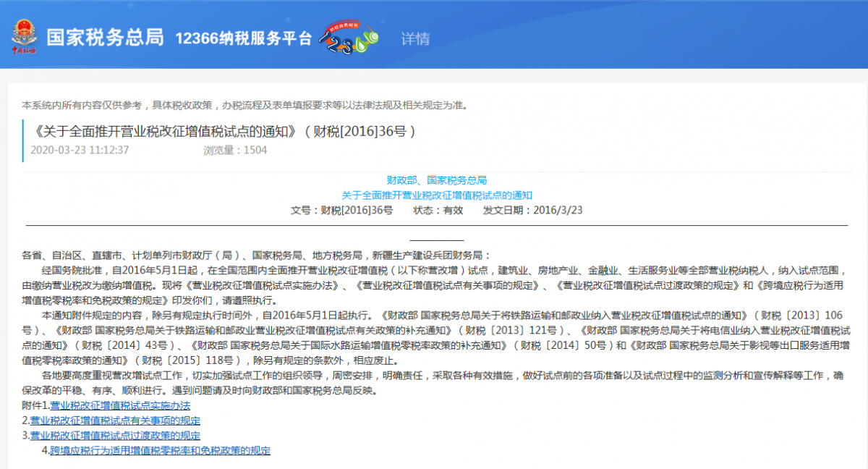Screen dimensions: 868x469
Task: Click the disclaimer line starting 本系统内所有内容仅供参考
Action: 245,105
